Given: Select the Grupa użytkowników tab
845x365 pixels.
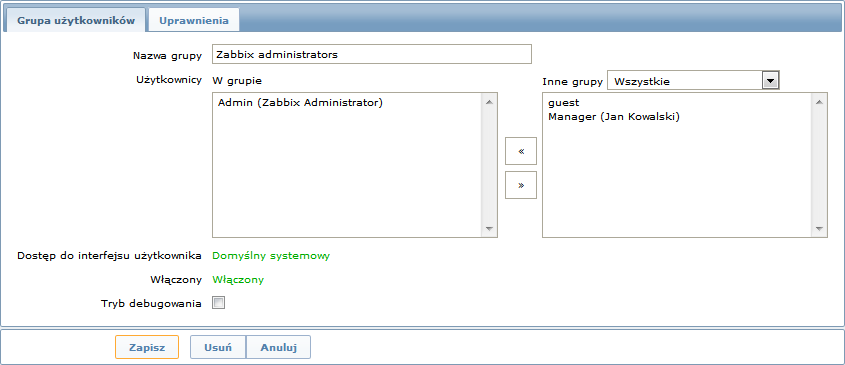Looking at the screenshot, I should click(75, 20).
